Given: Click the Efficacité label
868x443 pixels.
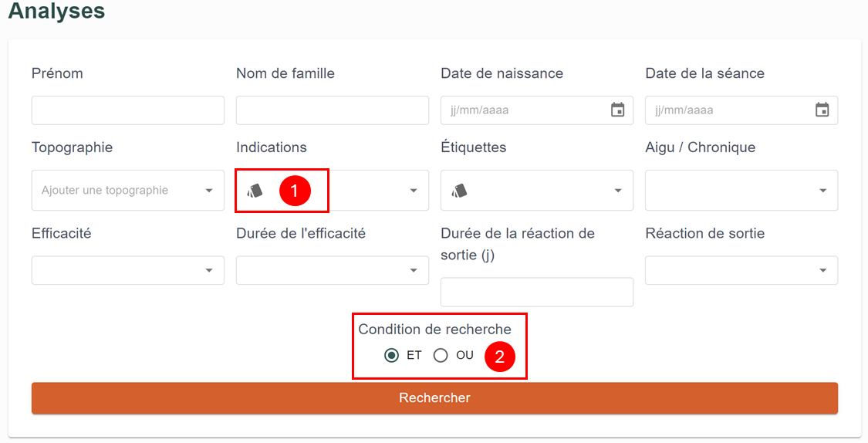Looking at the screenshot, I should click(x=62, y=233).
